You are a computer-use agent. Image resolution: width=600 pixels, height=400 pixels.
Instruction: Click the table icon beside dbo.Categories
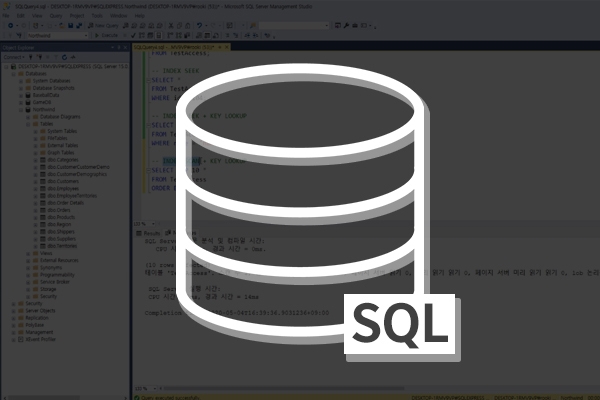[x=43, y=160]
